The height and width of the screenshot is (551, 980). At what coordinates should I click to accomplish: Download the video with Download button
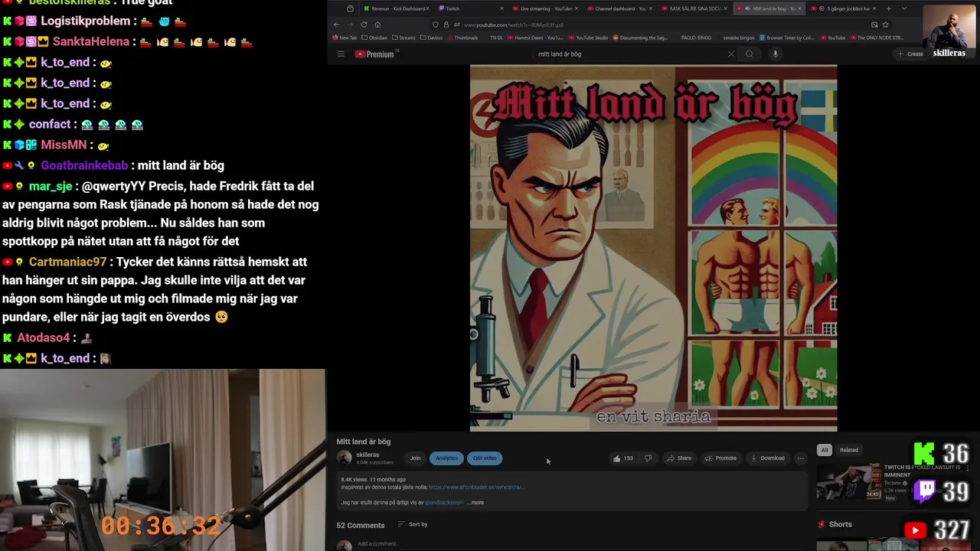pos(767,458)
